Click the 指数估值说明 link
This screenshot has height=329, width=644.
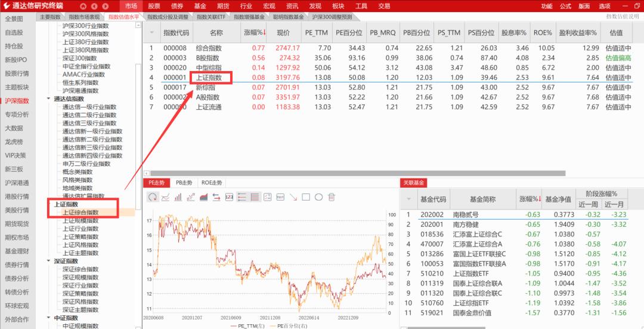[x=623, y=17]
